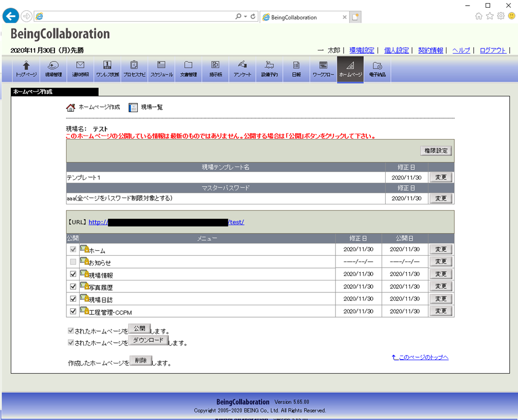
Task: Click the BeingCollaboration page header logo
Action: 60,33
